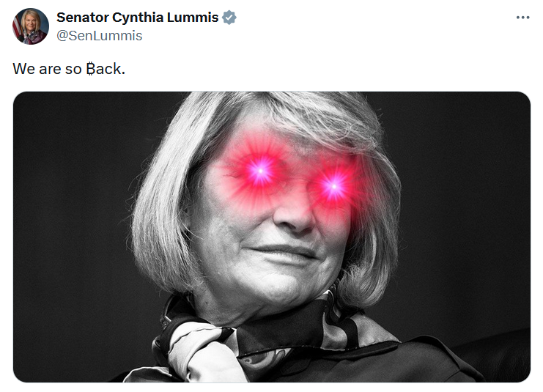Open the three-dot more options menu
This screenshot has height=392, width=543.
pos(522,18)
